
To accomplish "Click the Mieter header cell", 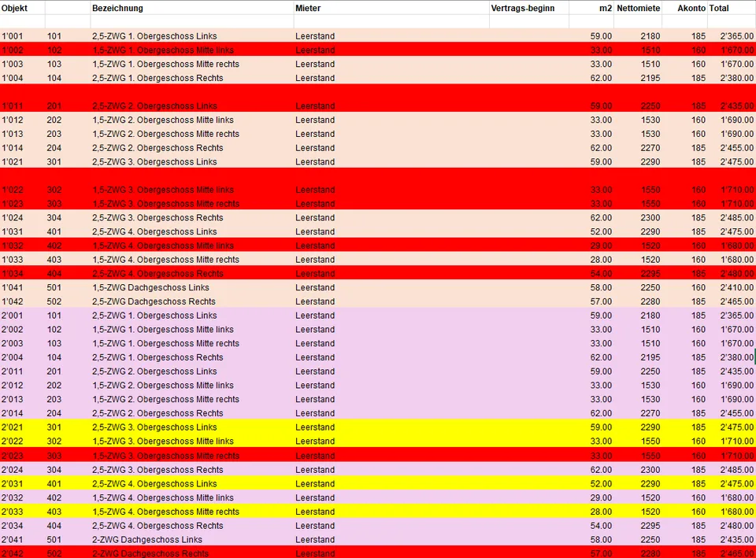I will point(391,8).
